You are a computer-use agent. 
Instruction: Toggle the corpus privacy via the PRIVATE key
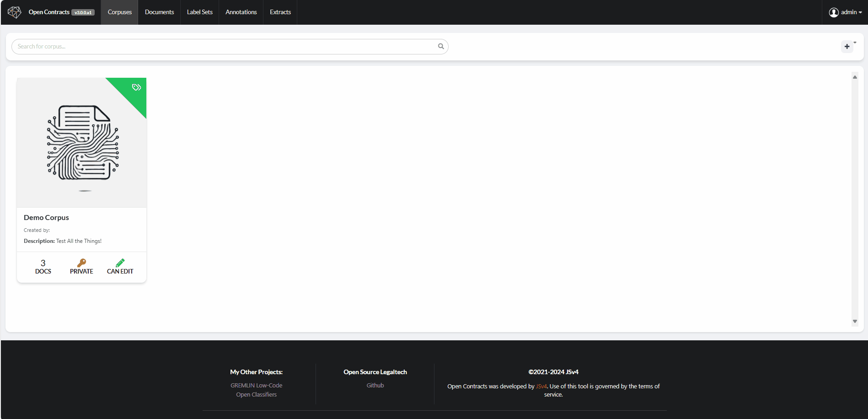81,266
